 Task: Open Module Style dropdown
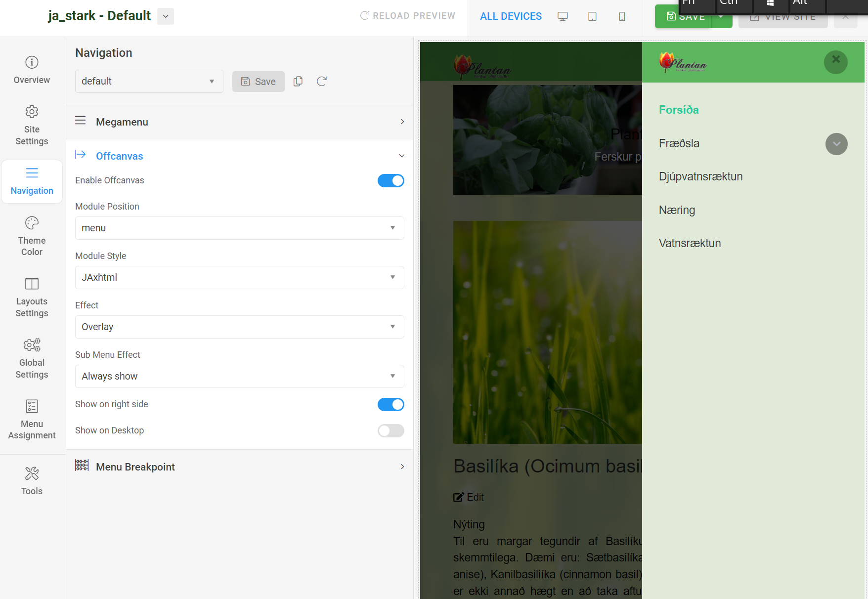pos(240,277)
